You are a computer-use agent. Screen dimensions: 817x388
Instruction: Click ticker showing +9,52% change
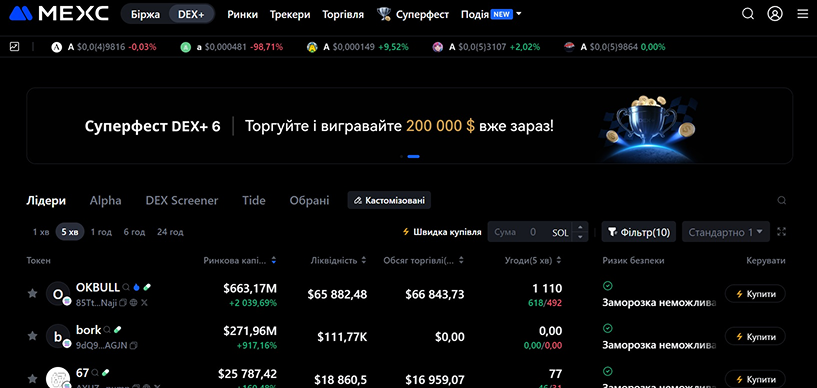[358, 47]
